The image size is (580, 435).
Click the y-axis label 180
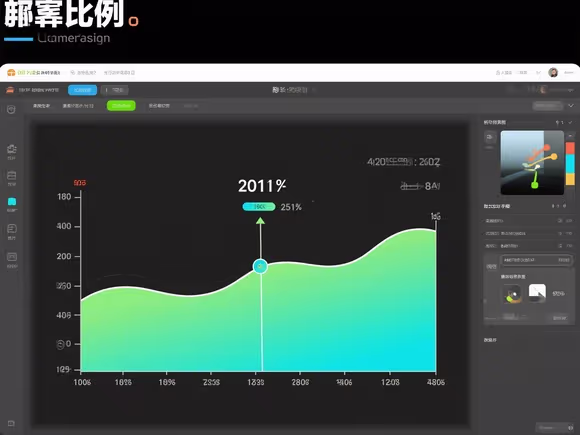pos(64,197)
